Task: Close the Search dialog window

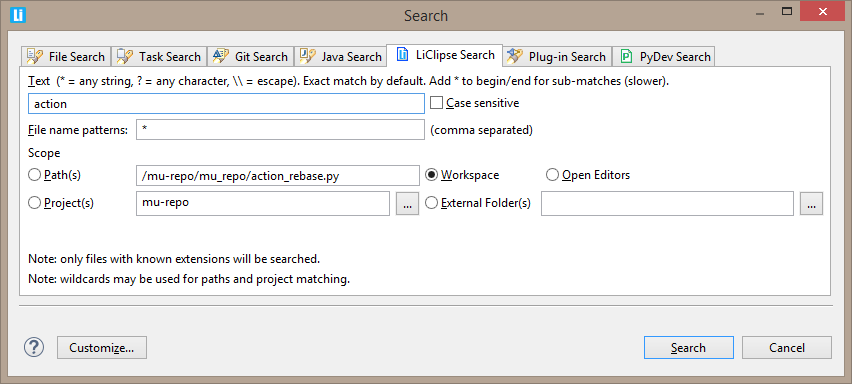Action: 823,11
